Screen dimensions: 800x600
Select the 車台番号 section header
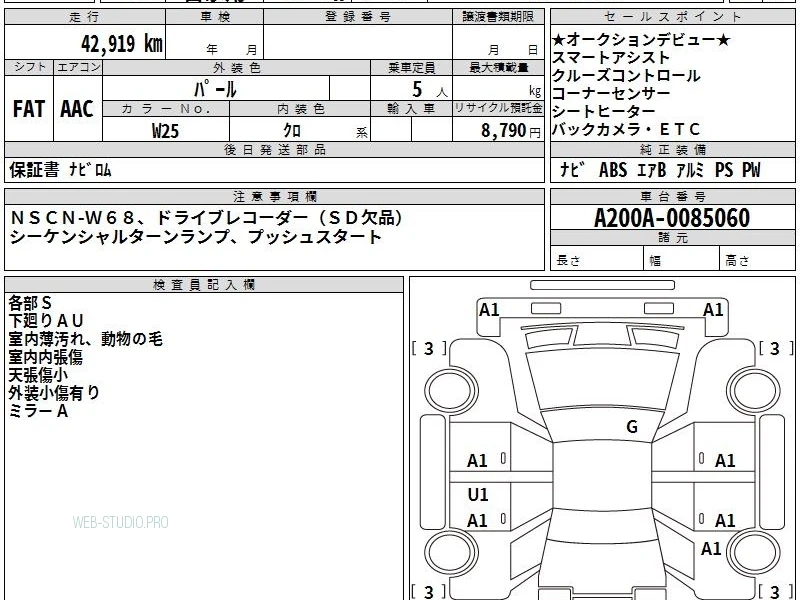[x=673, y=196]
